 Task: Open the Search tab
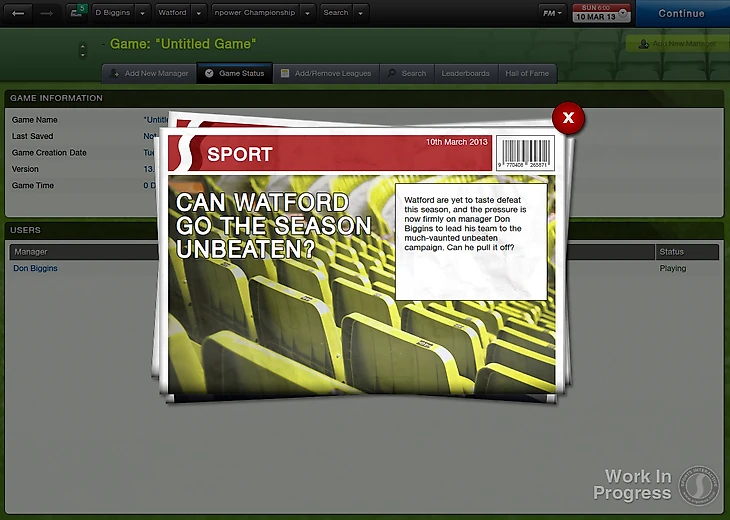407,74
